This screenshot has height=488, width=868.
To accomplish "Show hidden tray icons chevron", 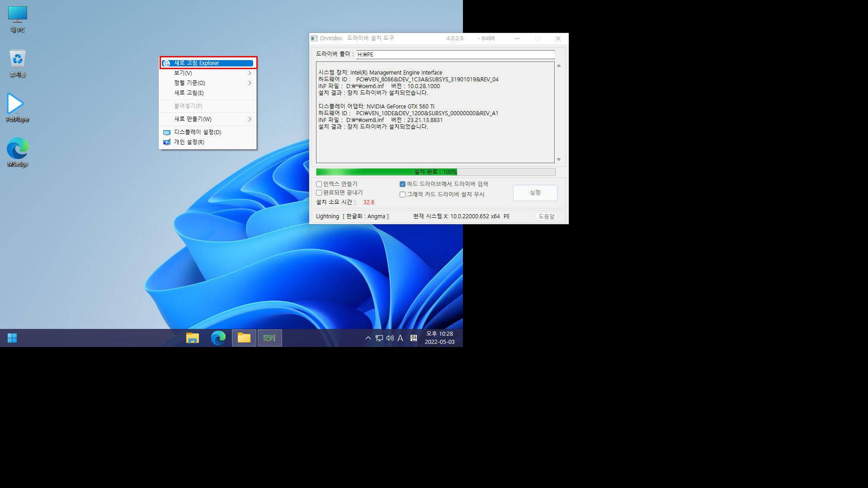I will 368,338.
